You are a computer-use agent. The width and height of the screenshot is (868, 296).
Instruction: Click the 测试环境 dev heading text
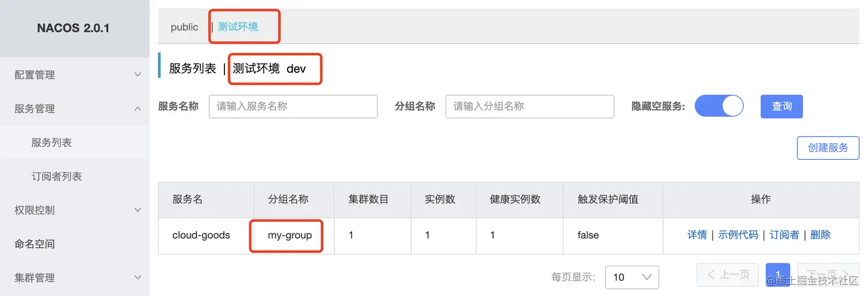coord(269,69)
